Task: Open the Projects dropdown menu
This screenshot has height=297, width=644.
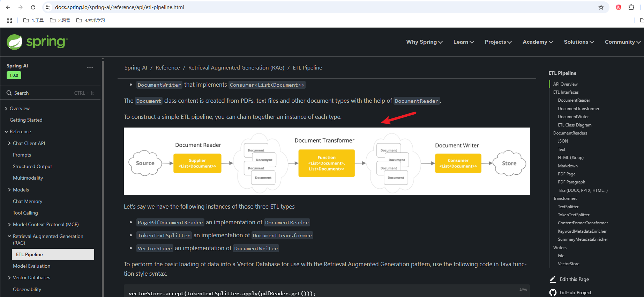Action: point(498,42)
